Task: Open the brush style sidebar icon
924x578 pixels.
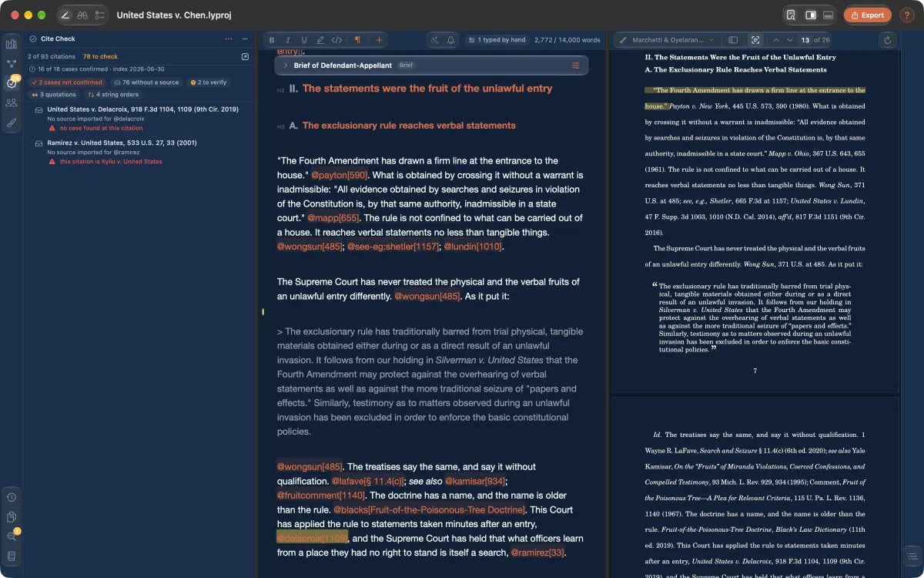Action: point(12,122)
